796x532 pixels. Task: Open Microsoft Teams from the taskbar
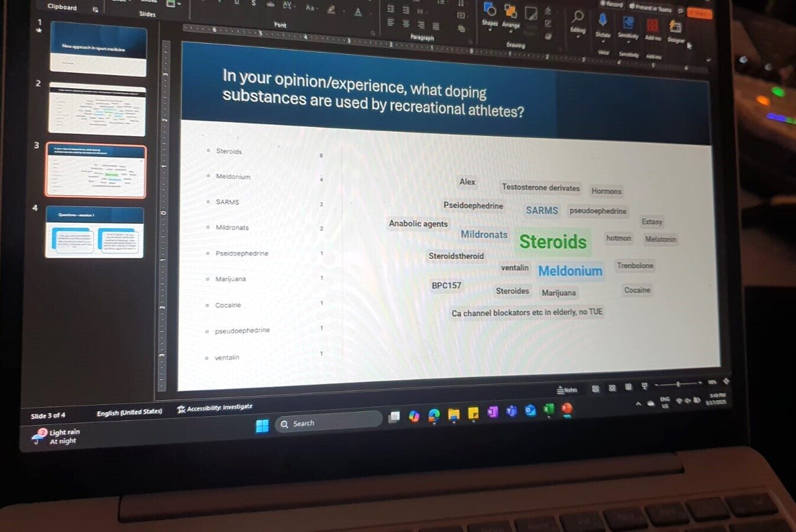(x=511, y=411)
